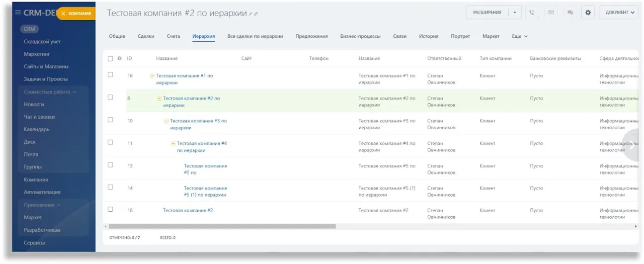Open the Документ dropdown button

618,13
